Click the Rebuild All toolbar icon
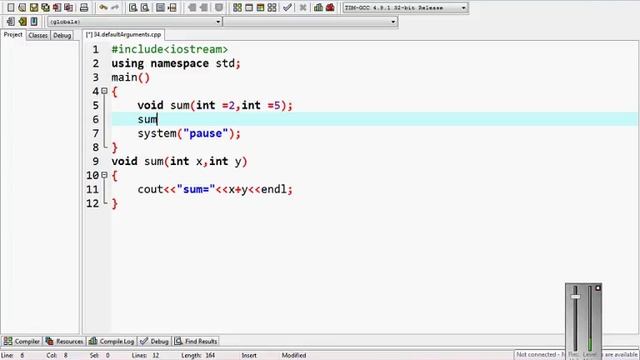 tap(271, 7)
